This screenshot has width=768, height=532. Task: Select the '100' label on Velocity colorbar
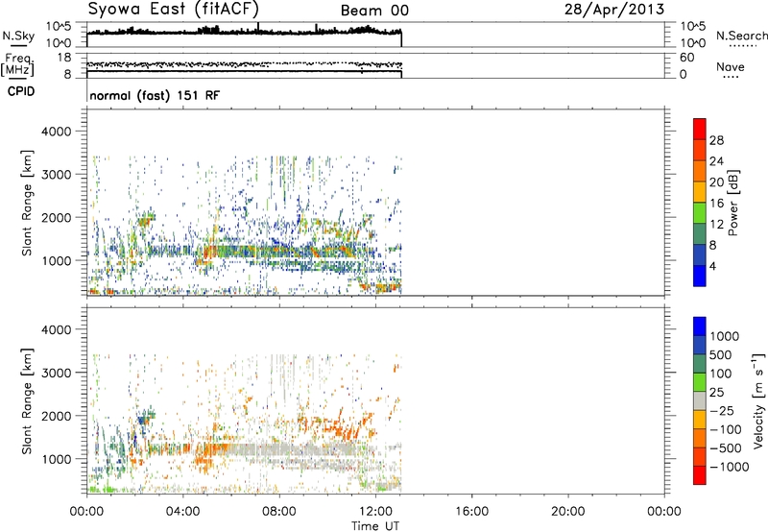[x=720, y=374]
